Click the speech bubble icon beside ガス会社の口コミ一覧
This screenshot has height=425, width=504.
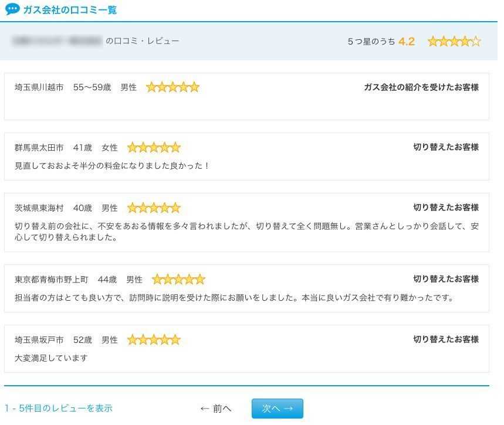[x=12, y=9]
